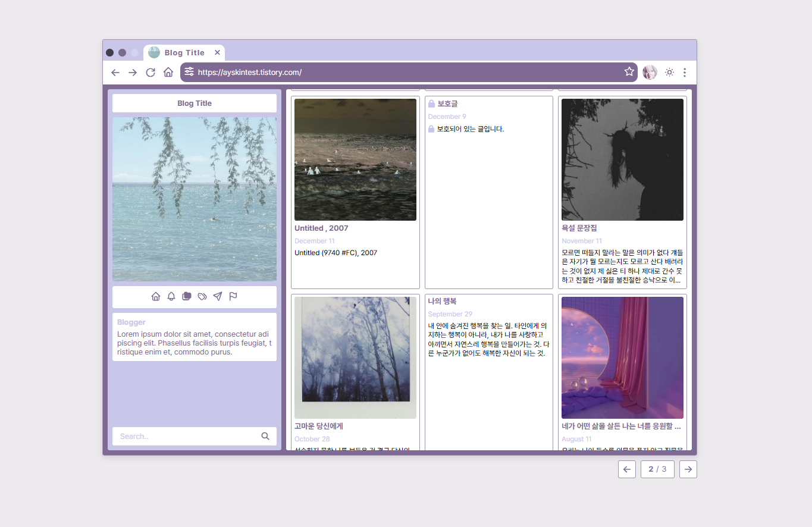Click the browser forward arrow
The width and height of the screenshot is (812, 527).
tap(133, 73)
